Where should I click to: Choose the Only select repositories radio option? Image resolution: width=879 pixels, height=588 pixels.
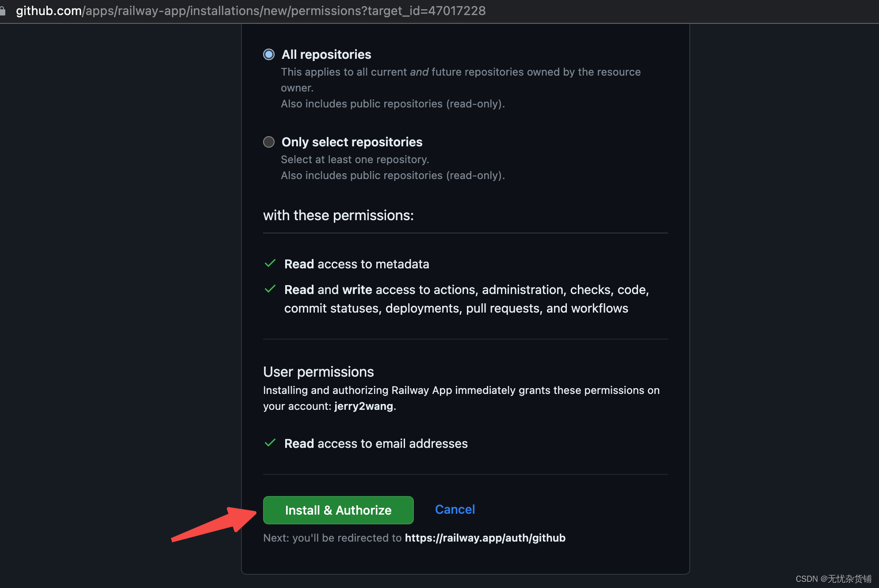[x=269, y=142]
